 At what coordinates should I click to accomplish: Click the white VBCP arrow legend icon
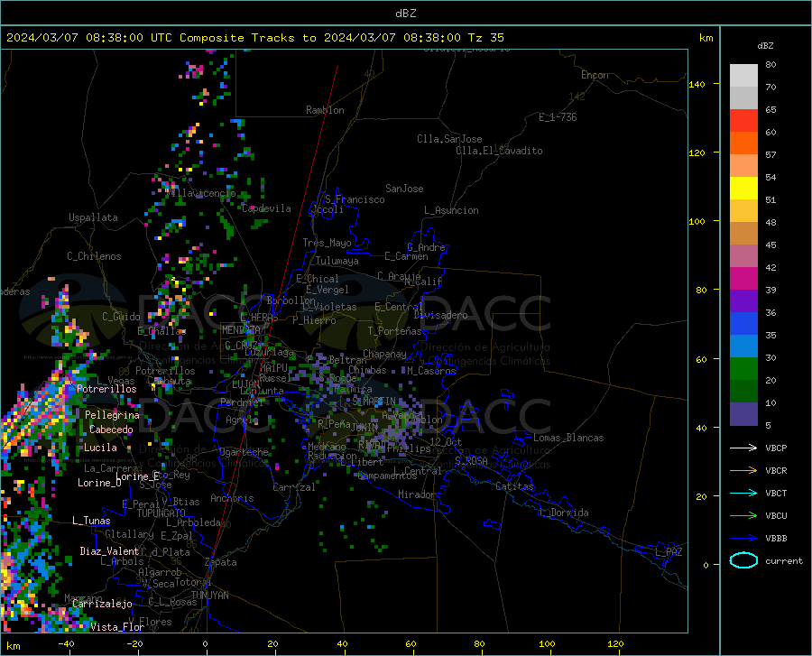pos(743,448)
